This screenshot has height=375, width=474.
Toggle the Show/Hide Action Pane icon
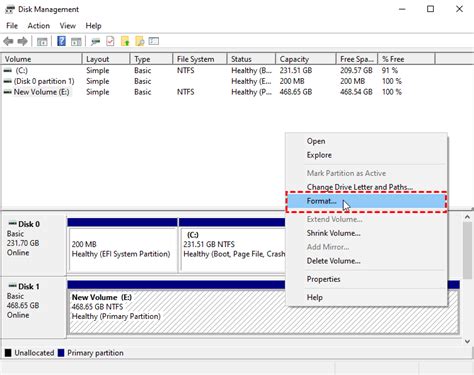(x=76, y=42)
